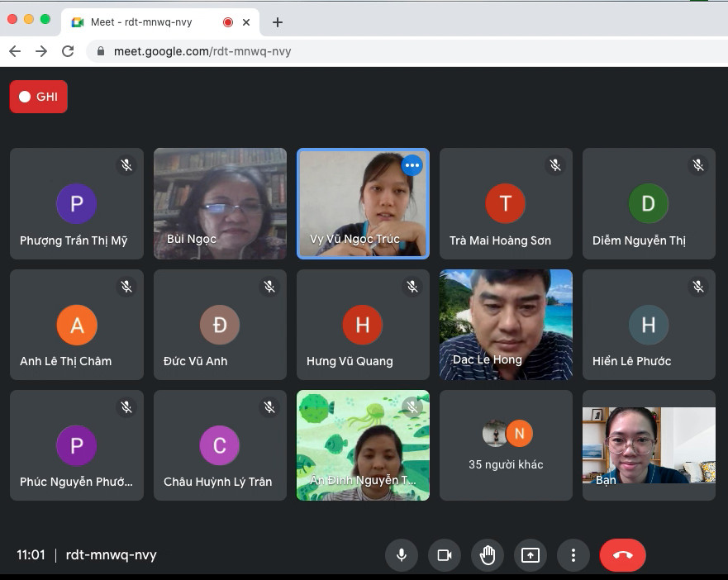Raise hand with the hand icon

(x=488, y=555)
